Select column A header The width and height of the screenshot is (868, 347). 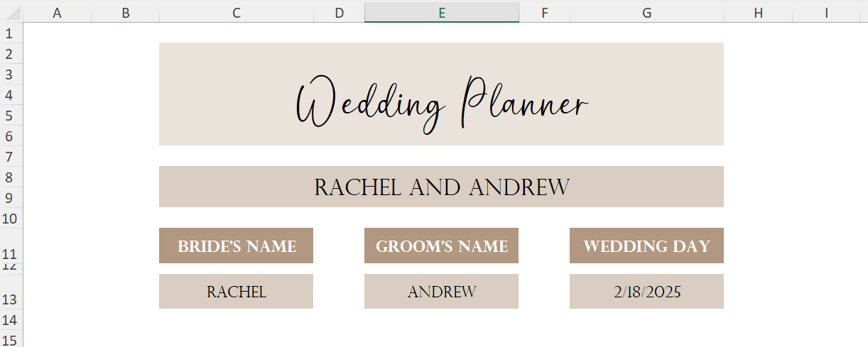[57, 13]
